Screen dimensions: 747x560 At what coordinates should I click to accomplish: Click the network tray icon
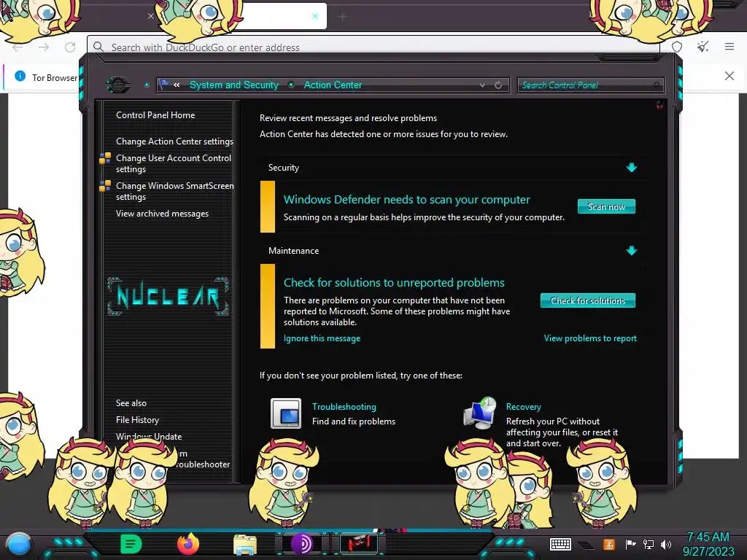(x=648, y=544)
